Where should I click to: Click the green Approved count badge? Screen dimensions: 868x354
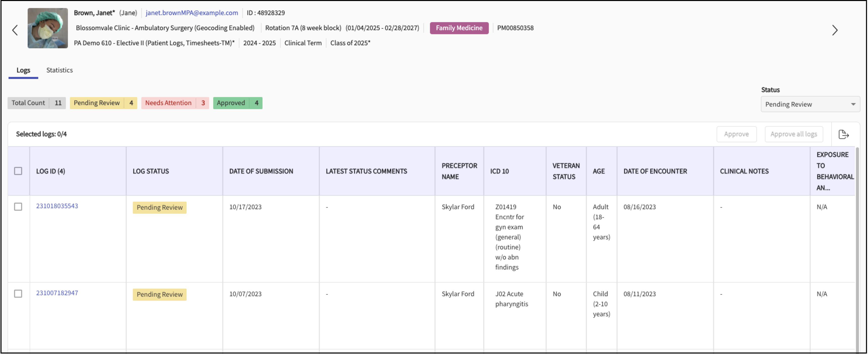(x=238, y=103)
